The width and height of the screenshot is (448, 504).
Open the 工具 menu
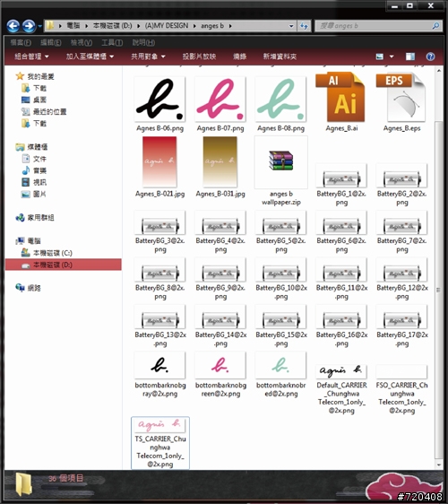[112, 42]
